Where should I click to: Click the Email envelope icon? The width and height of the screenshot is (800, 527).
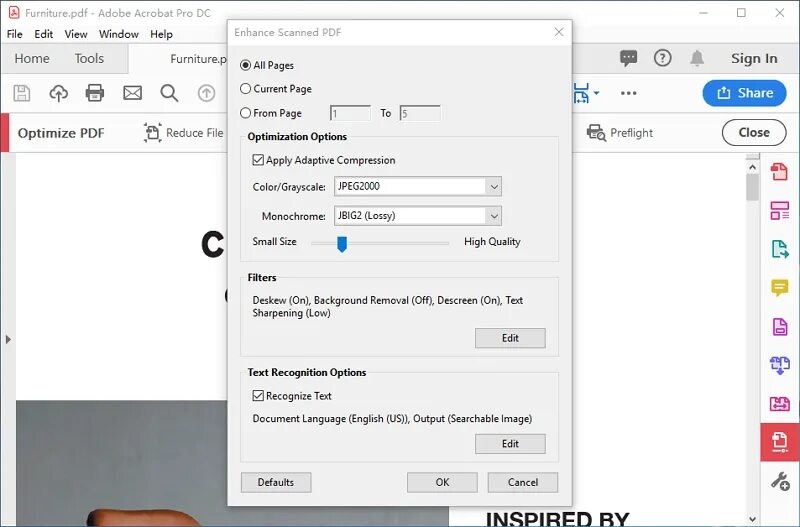click(x=133, y=93)
